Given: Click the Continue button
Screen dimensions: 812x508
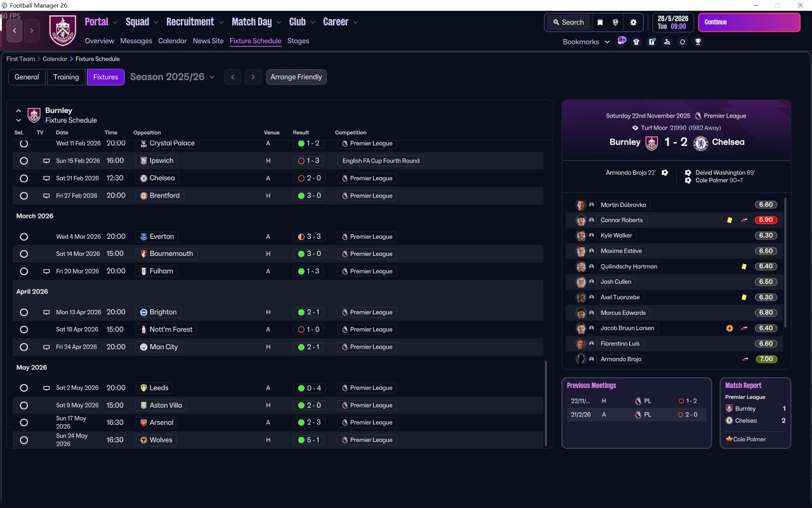Looking at the screenshot, I should click(x=749, y=22).
